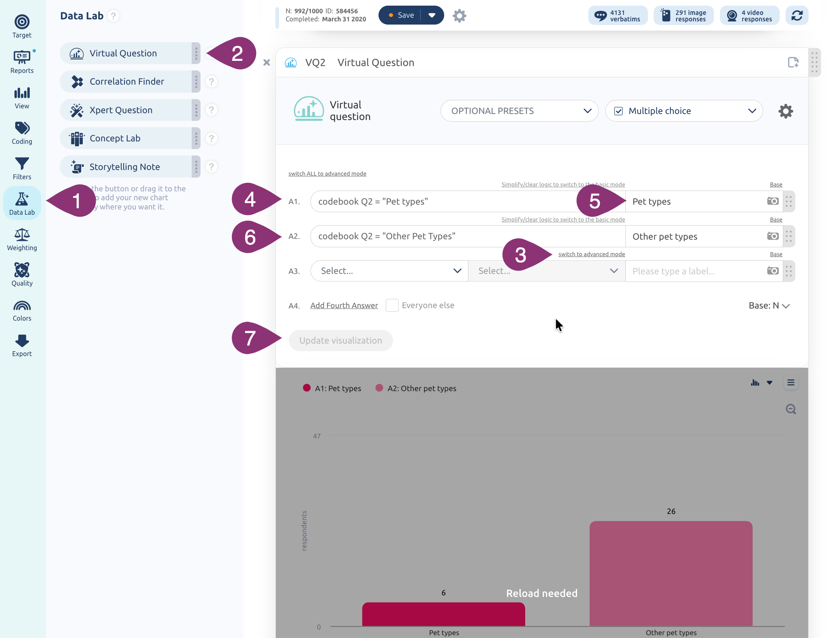Viewport: 840px width, 638px height.
Task: Click the refresh icon in top bar
Action: [797, 16]
